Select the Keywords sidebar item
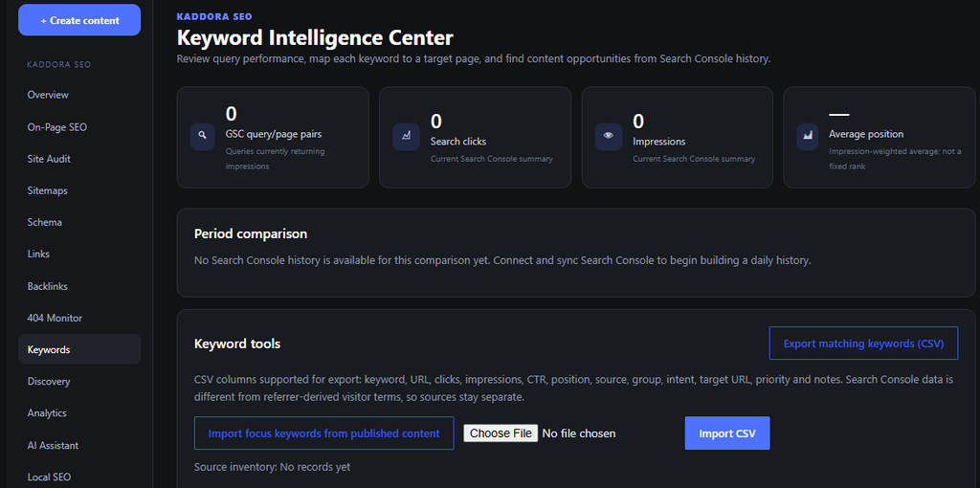The height and width of the screenshot is (488, 980). (x=79, y=350)
